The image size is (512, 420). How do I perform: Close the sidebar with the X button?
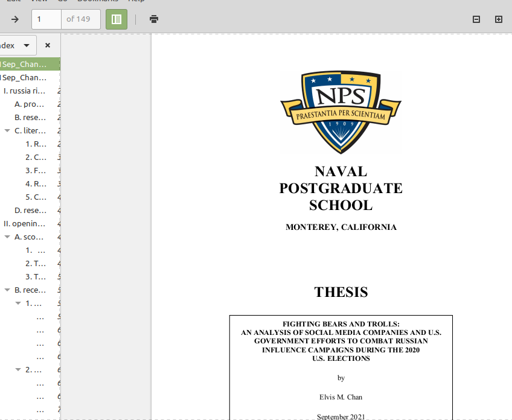pos(48,45)
